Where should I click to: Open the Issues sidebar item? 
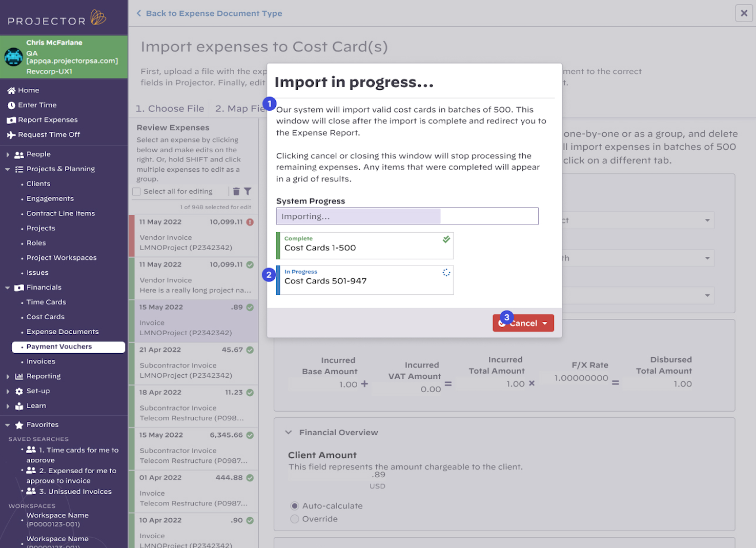coord(37,273)
